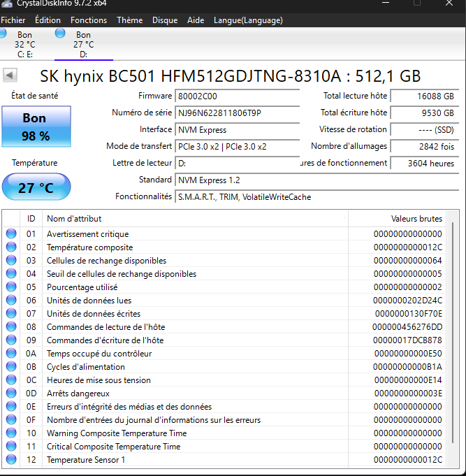Screen dimensions: 466x476
Task: Open the Fichier menu
Action: [x=13, y=20]
